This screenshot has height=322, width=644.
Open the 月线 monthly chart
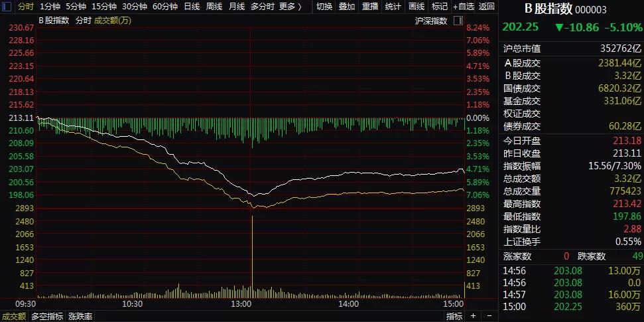tap(237, 7)
